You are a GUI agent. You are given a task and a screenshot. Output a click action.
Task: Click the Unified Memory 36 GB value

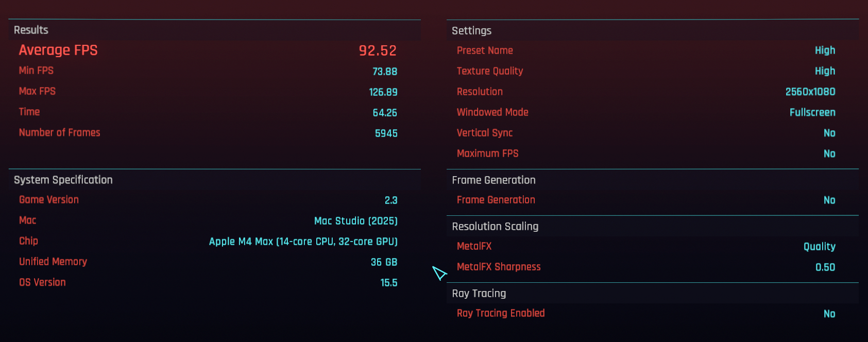point(384,262)
